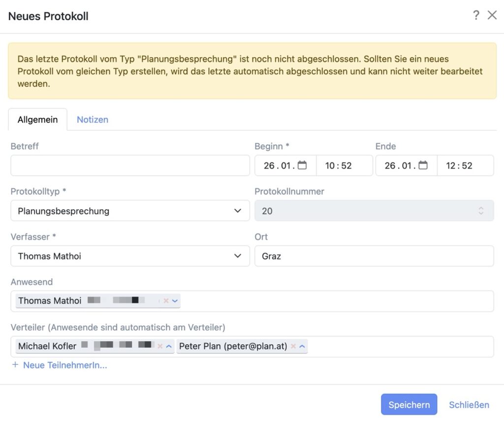Remove Thomas Mathoi from Anwesend

[166, 301]
